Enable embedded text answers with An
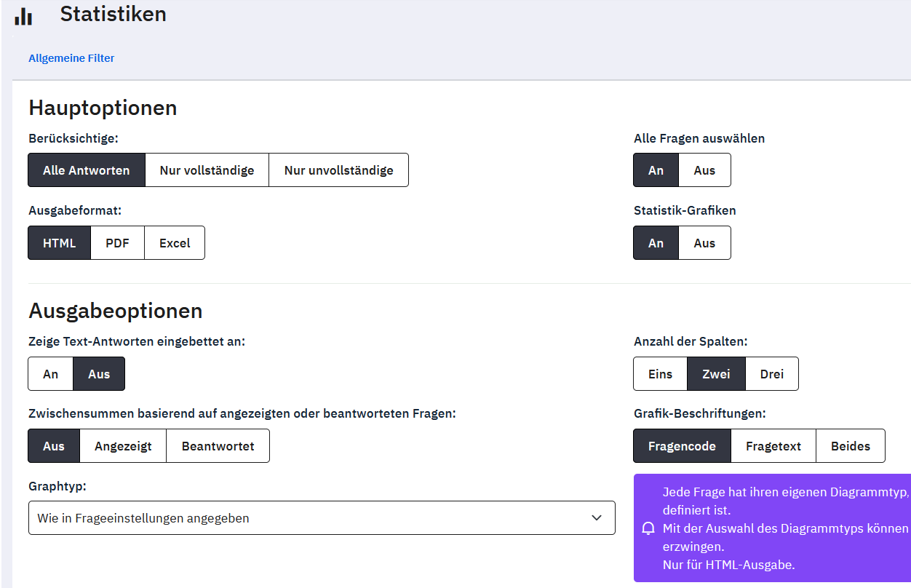Viewport: 911px width, 588px height. pos(51,374)
